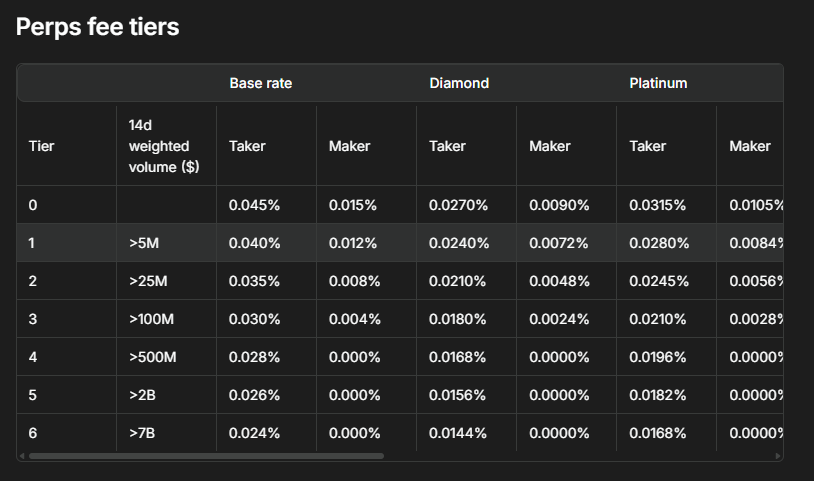Click the tier 5 Platinum taker rate 0.0182%
814x481 pixels.
[658, 395]
